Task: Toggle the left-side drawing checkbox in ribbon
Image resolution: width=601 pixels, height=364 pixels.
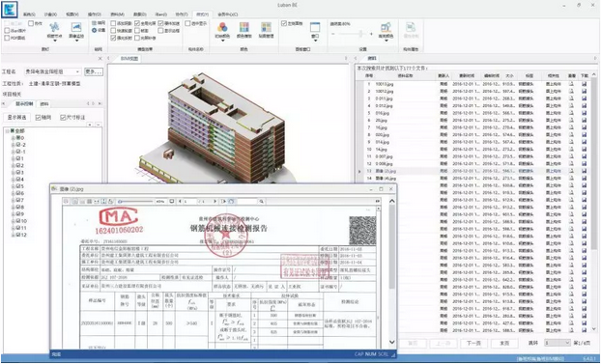Action: pos(284,23)
